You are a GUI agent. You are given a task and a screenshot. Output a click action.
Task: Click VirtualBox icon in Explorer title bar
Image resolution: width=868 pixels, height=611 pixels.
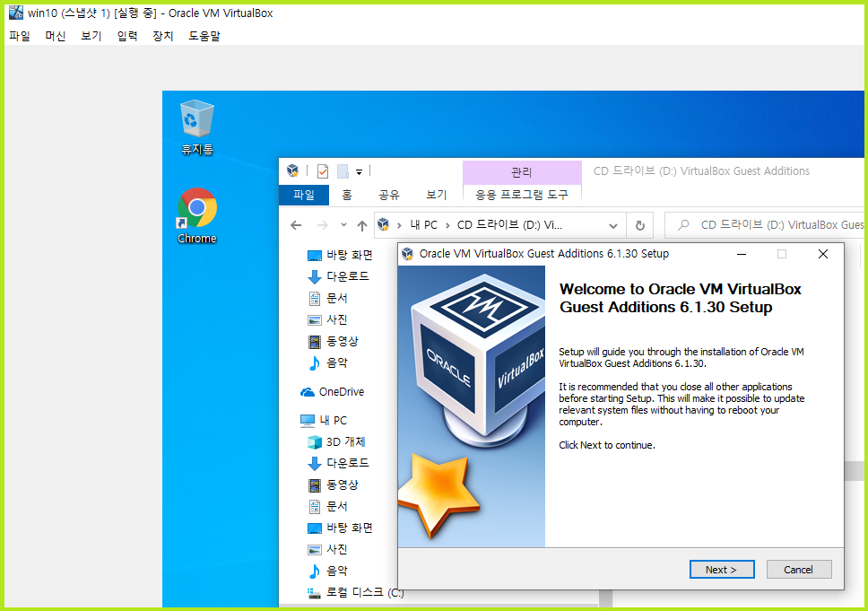click(293, 170)
